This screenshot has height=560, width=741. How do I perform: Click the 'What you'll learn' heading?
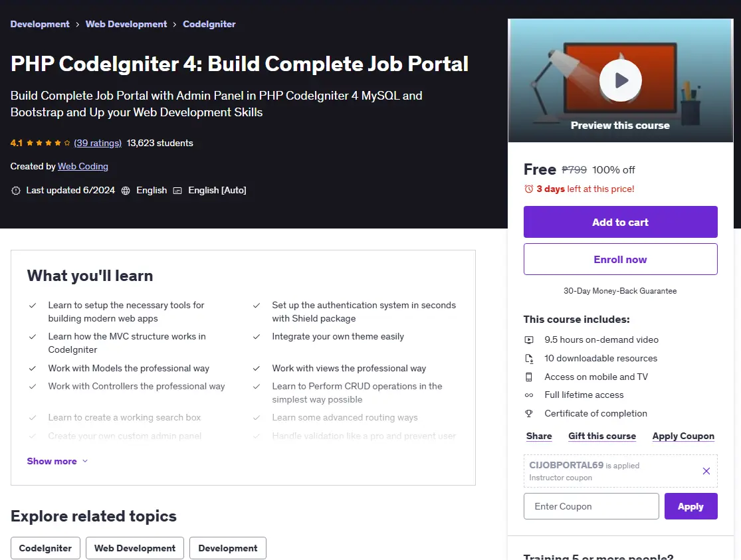[90, 276]
